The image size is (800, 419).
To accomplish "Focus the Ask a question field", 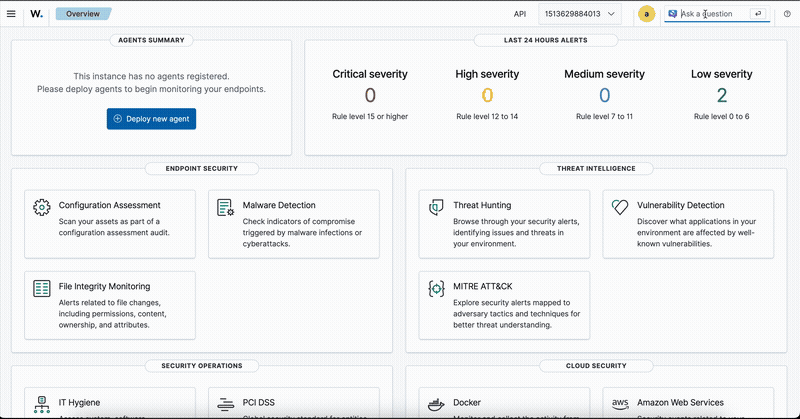I will pos(716,14).
